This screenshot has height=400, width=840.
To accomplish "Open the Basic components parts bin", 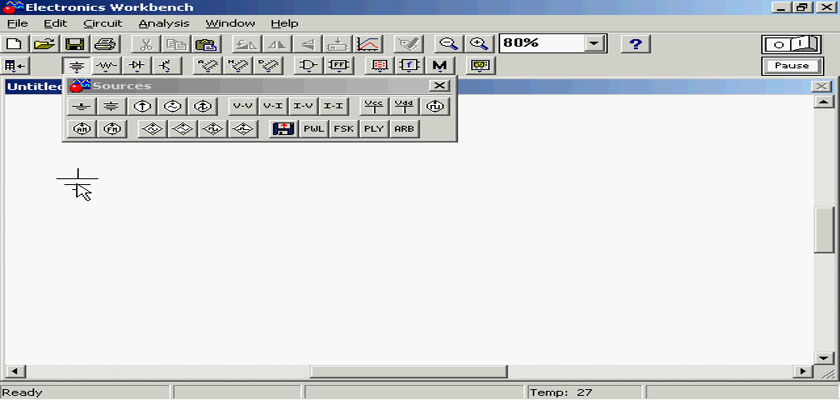I will click(x=107, y=65).
